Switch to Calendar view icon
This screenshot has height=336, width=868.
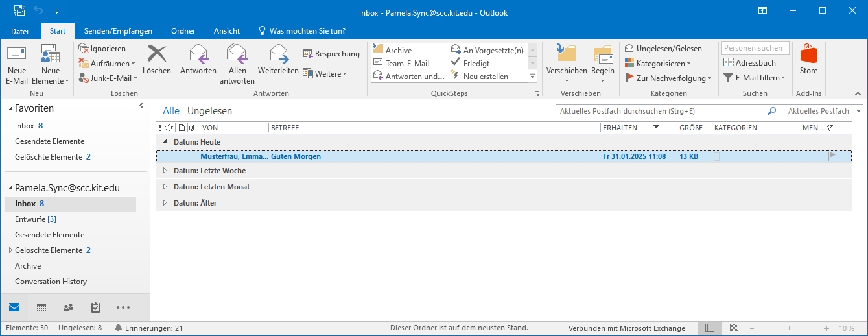[x=41, y=307]
